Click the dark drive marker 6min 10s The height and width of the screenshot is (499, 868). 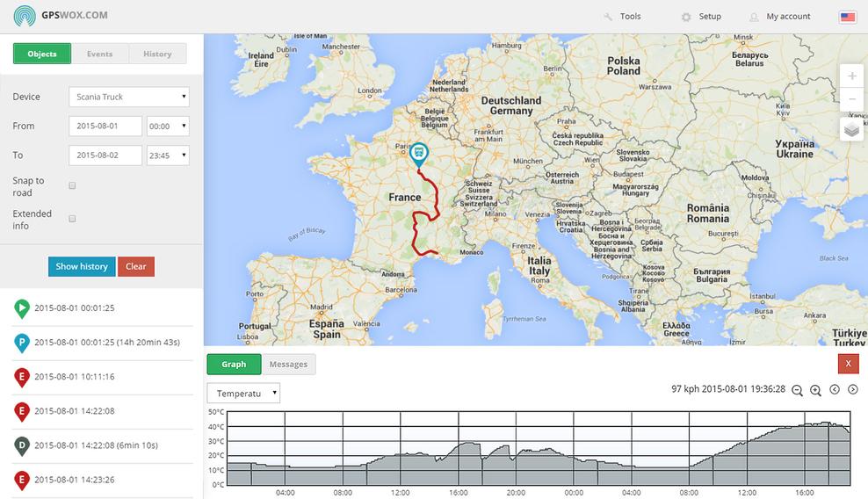(22, 445)
